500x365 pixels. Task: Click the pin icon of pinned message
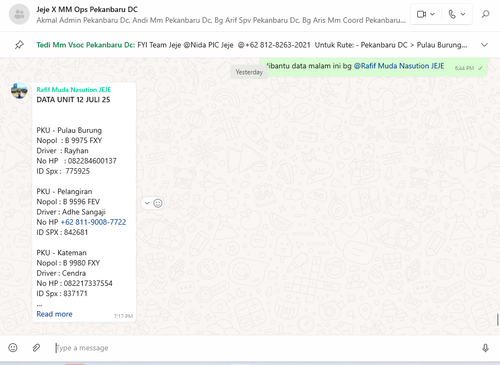click(19, 45)
